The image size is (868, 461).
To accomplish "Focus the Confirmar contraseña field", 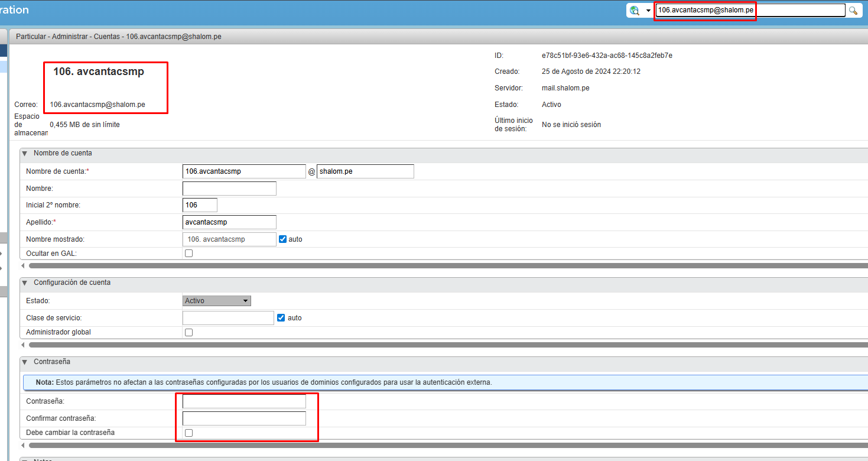I will (244, 418).
